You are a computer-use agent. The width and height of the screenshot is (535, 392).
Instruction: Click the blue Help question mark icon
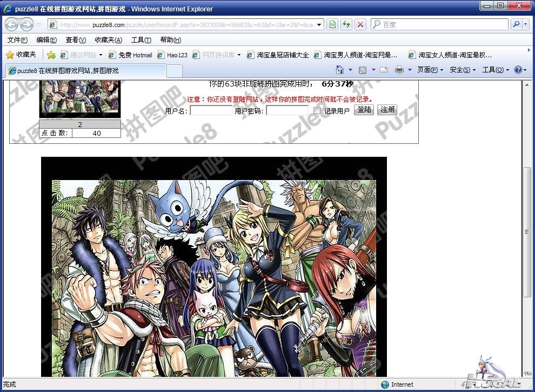click(518, 70)
